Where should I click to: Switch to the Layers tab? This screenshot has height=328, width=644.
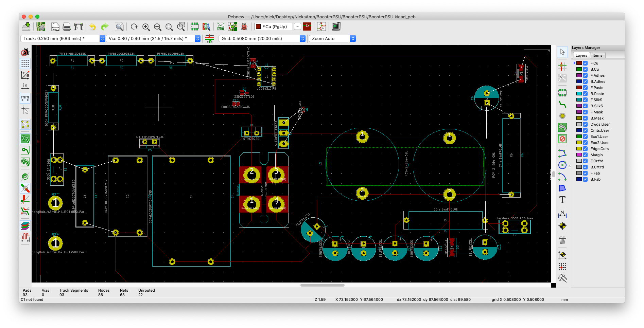coord(581,55)
